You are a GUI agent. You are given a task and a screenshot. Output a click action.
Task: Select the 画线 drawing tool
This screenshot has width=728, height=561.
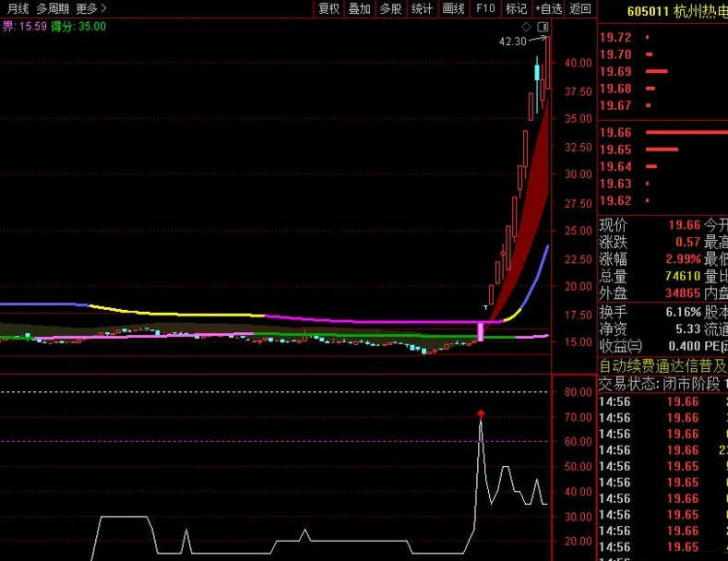[x=454, y=8]
